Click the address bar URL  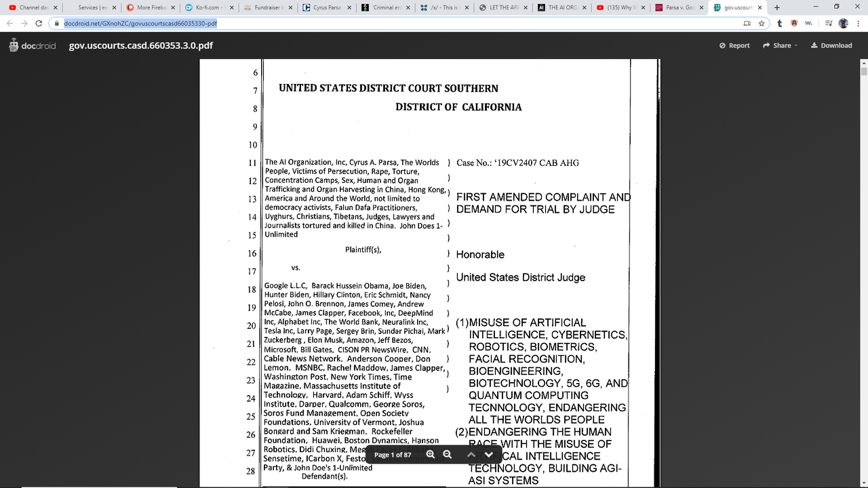click(141, 23)
